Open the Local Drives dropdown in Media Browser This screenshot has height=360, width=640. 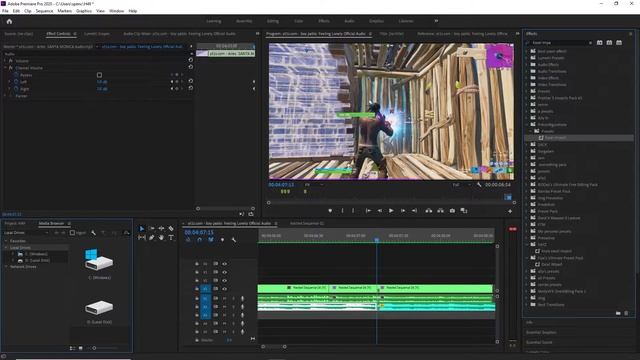27,233
